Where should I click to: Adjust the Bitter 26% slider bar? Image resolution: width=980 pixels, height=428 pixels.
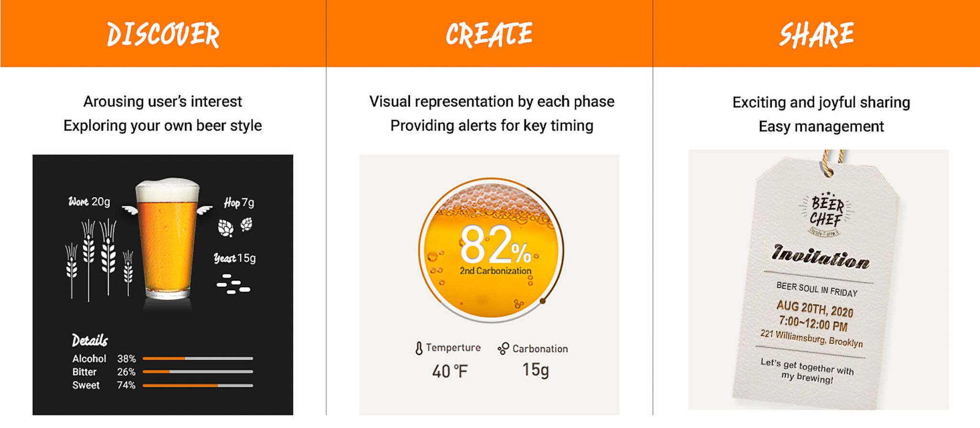point(198,372)
